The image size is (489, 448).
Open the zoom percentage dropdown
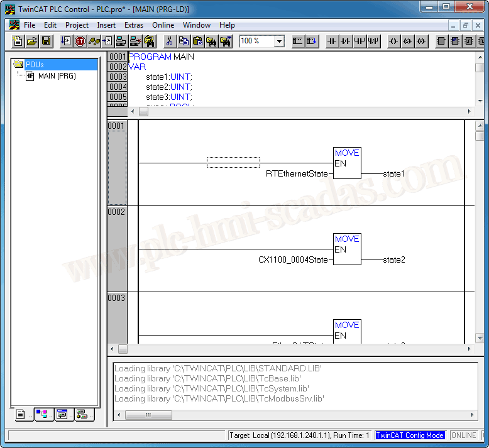[x=279, y=41]
